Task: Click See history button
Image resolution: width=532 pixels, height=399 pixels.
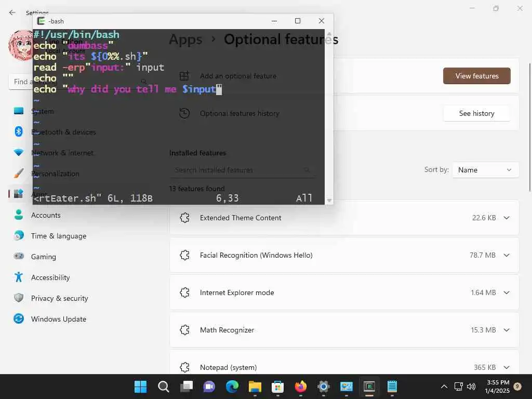Action: 477,113
